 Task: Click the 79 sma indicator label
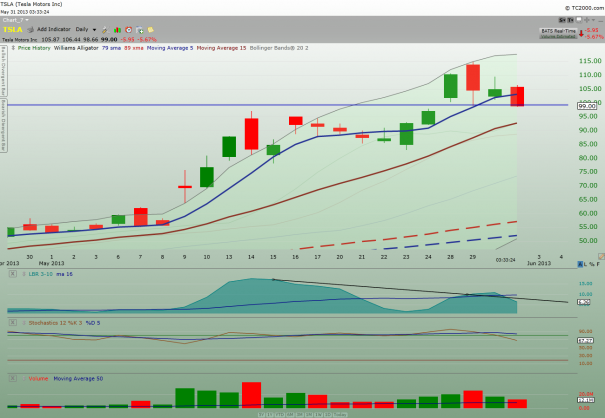tap(111, 48)
